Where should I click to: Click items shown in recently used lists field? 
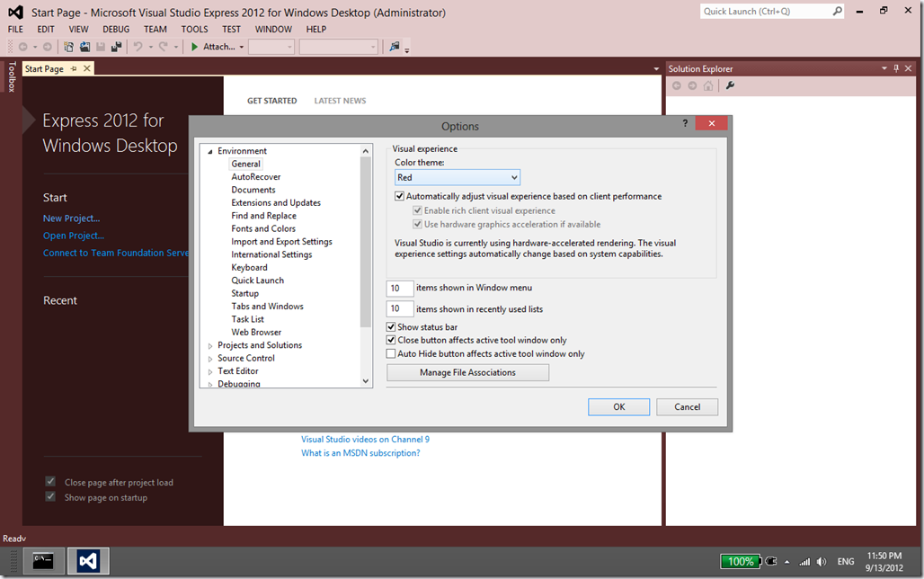[400, 308]
